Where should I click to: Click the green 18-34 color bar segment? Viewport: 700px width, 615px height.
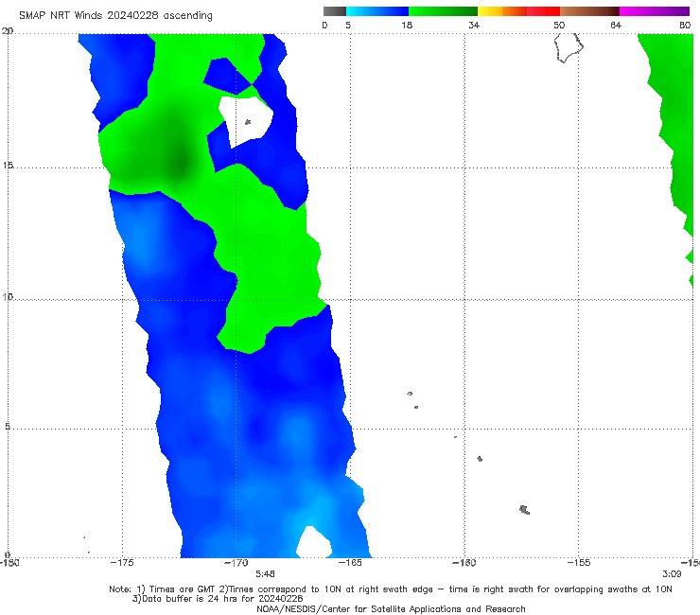coord(443,11)
